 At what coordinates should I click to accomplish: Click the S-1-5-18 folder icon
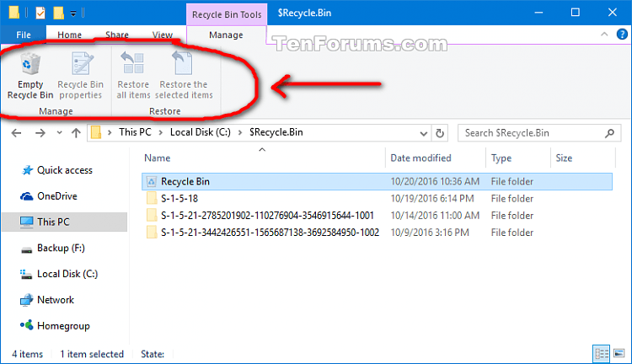(x=152, y=198)
